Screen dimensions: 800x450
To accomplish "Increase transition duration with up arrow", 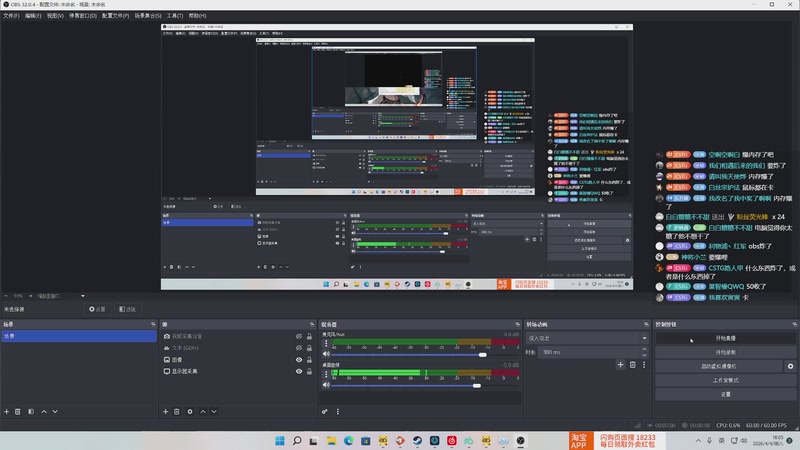I will tap(644, 349).
